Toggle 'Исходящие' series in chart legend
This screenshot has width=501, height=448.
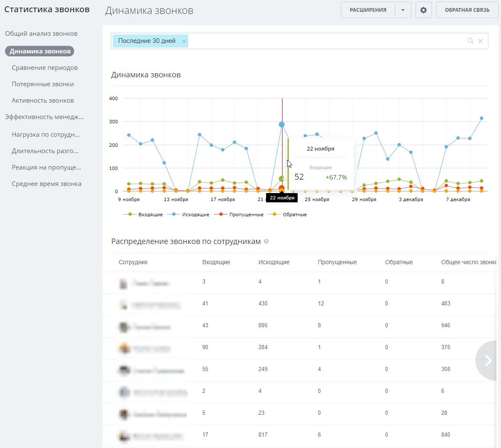(195, 215)
